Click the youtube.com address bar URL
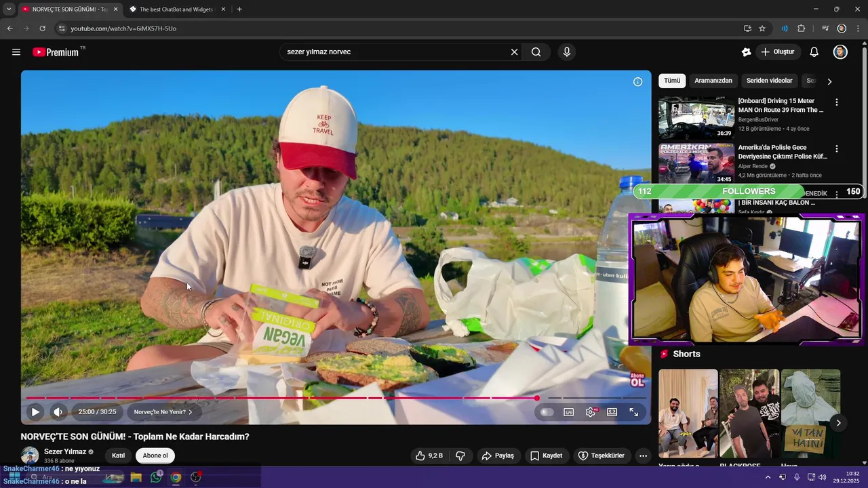Screen dimensions: 868x488 pos(123,28)
